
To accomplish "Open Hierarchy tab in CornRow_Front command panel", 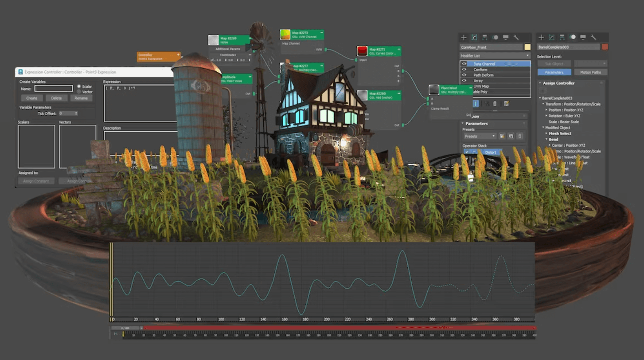I will click(485, 38).
